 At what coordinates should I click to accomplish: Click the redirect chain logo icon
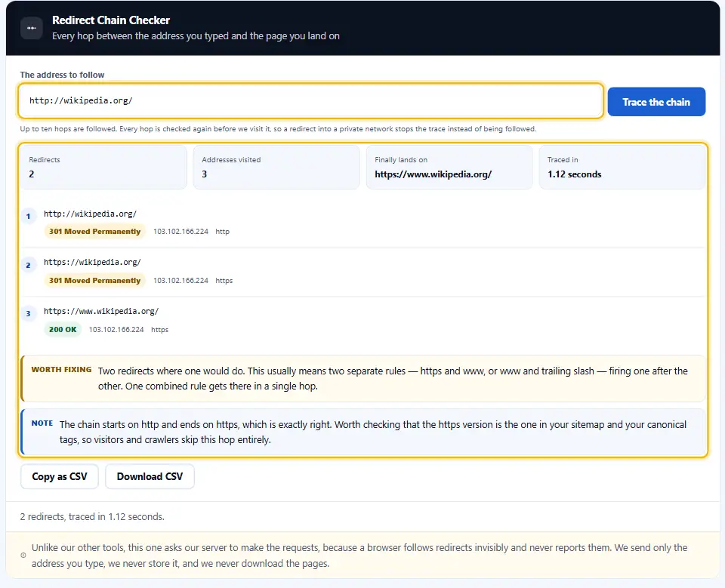pos(32,28)
